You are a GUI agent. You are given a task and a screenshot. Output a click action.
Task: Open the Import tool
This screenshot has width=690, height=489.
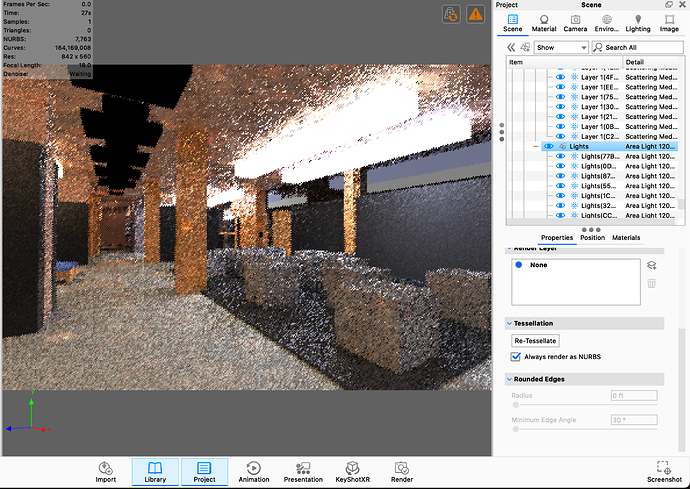point(106,472)
